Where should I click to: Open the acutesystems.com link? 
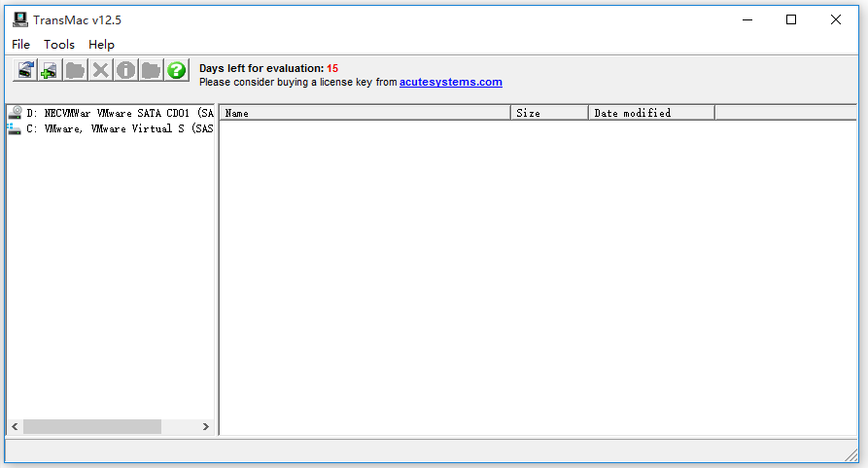(x=451, y=82)
